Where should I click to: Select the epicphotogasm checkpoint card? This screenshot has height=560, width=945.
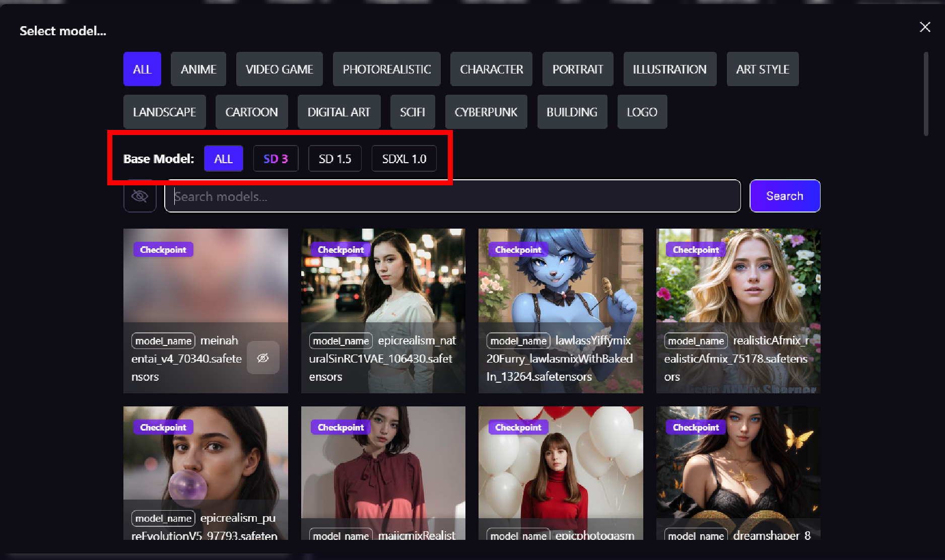[561, 473]
